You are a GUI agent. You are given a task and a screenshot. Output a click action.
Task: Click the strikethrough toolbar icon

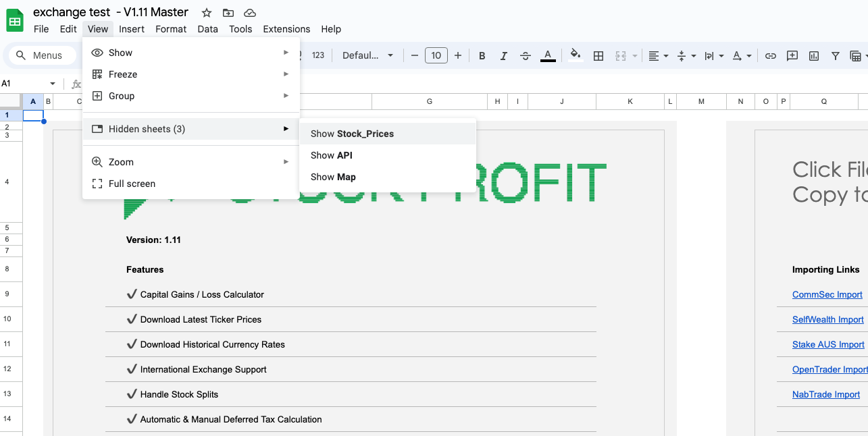coord(526,55)
